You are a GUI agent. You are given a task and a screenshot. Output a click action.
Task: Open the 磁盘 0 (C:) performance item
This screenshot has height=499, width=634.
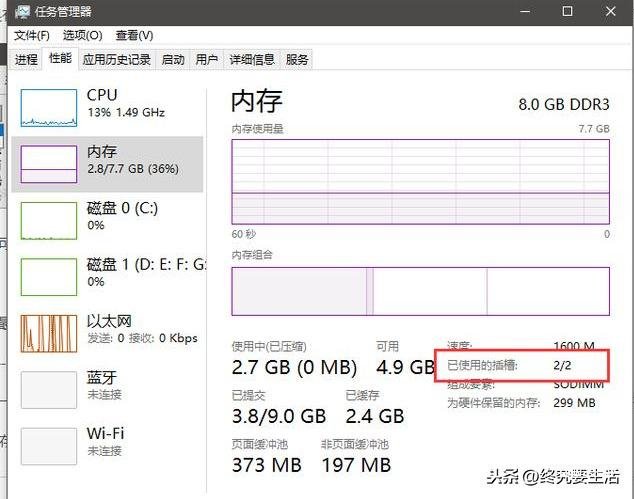click(x=107, y=221)
